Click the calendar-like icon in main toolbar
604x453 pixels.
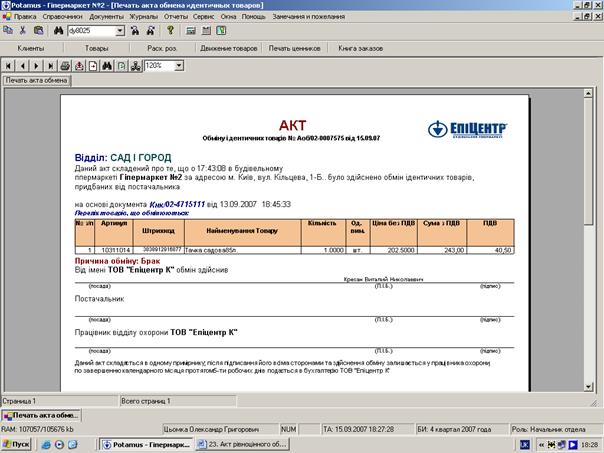tap(206, 31)
